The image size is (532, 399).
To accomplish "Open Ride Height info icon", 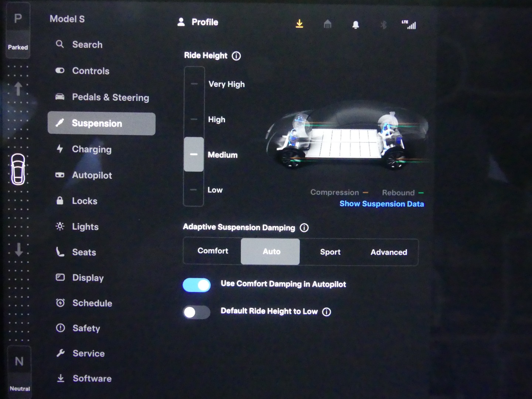I will (x=236, y=56).
